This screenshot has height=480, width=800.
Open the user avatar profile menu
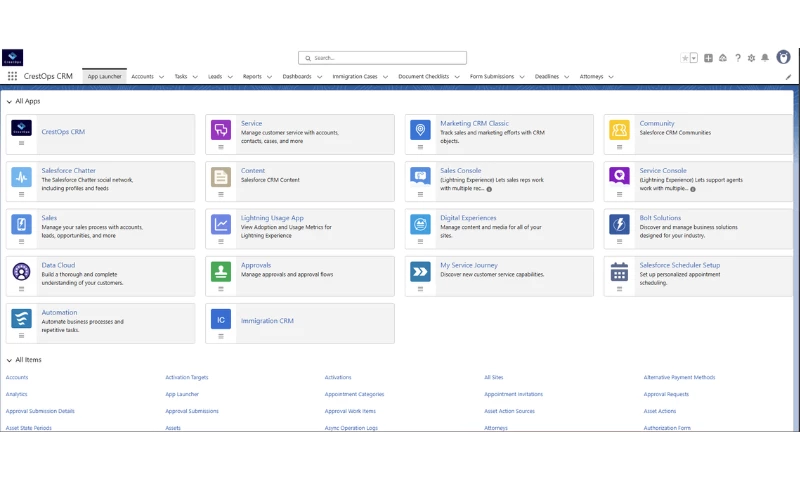(781, 58)
